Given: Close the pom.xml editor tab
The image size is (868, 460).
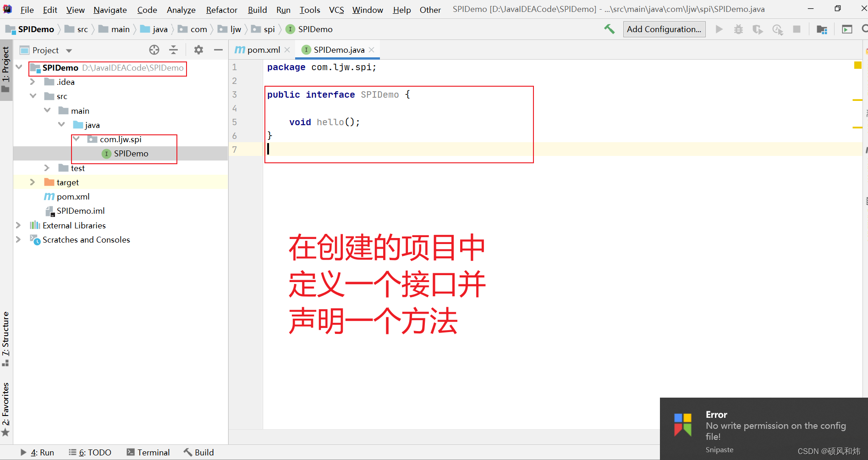Looking at the screenshot, I should click(287, 50).
